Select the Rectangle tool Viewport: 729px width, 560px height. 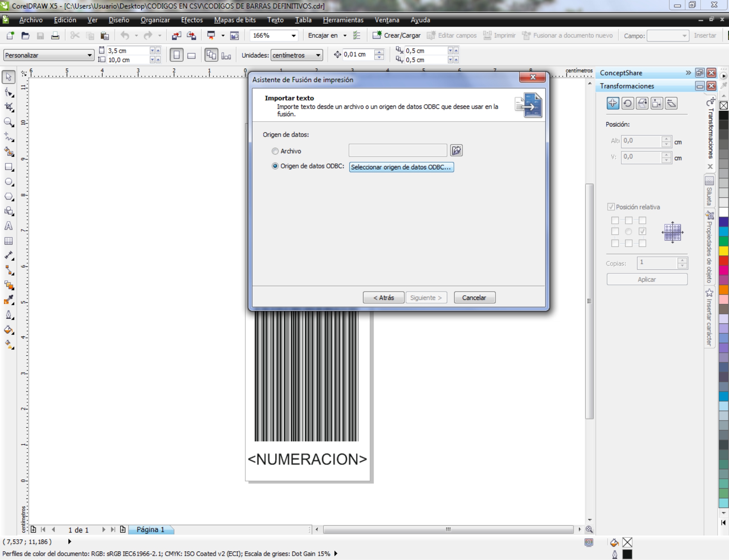pos(8,167)
